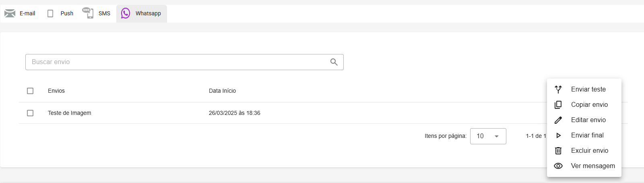Click the Push phone icon
644x183 pixels.
pyautogui.click(x=50, y=14)
